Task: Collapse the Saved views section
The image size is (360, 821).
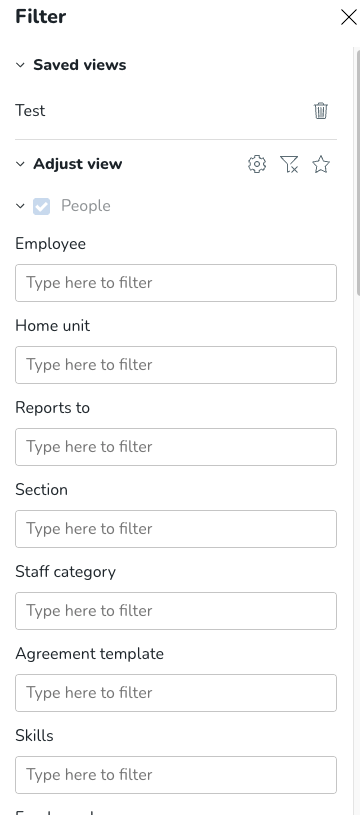Action: [20, 65]
